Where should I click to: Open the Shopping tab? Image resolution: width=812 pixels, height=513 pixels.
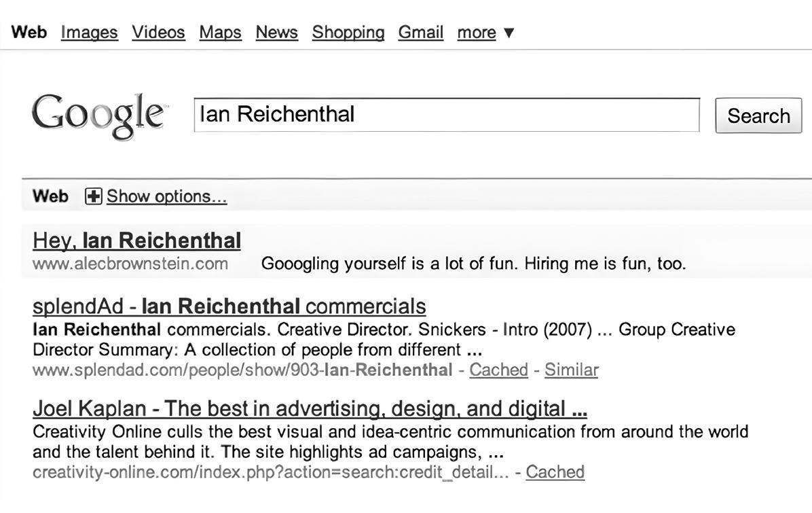[348, 33]
